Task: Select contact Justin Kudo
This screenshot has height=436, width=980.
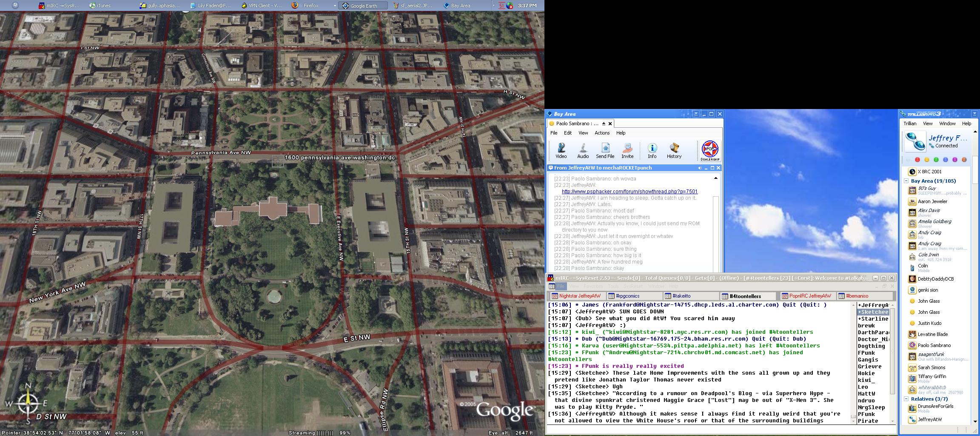Action: (929, 323)
